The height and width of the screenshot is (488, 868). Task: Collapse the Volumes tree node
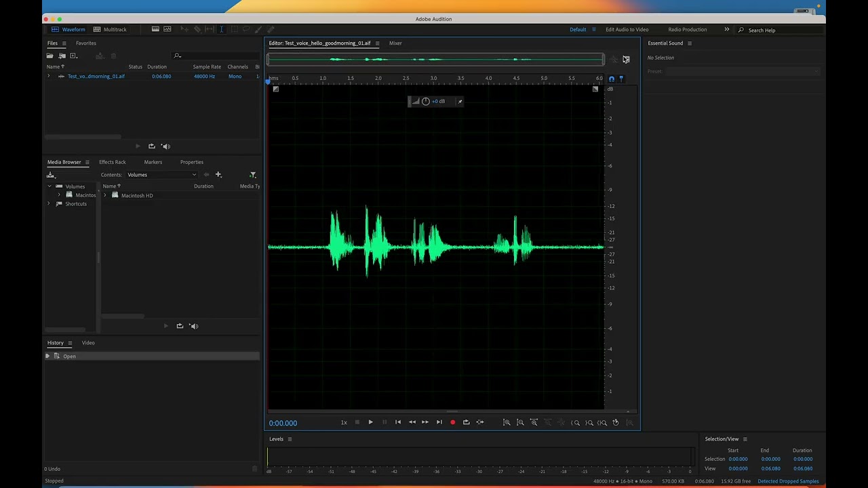49,186
